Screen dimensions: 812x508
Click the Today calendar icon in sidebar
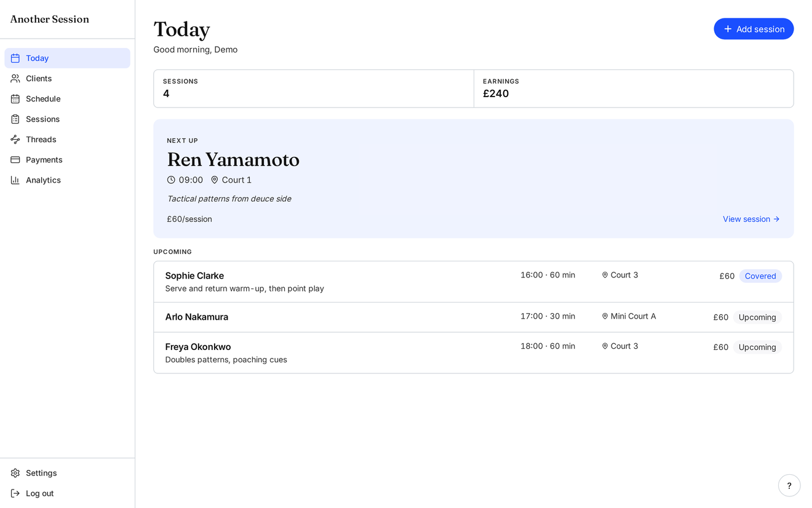pyautogui.click(x=15, y=58)
